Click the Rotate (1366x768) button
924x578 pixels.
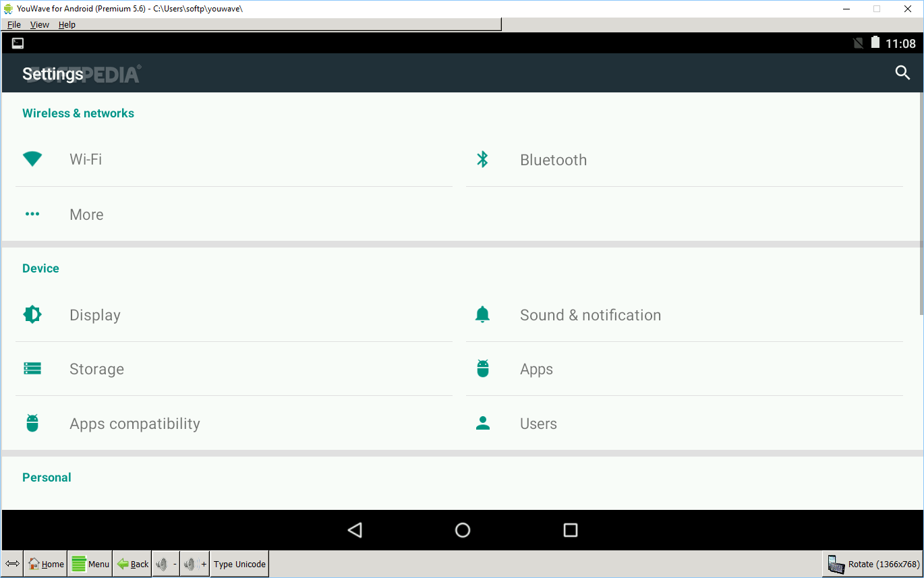click(873, 564)
